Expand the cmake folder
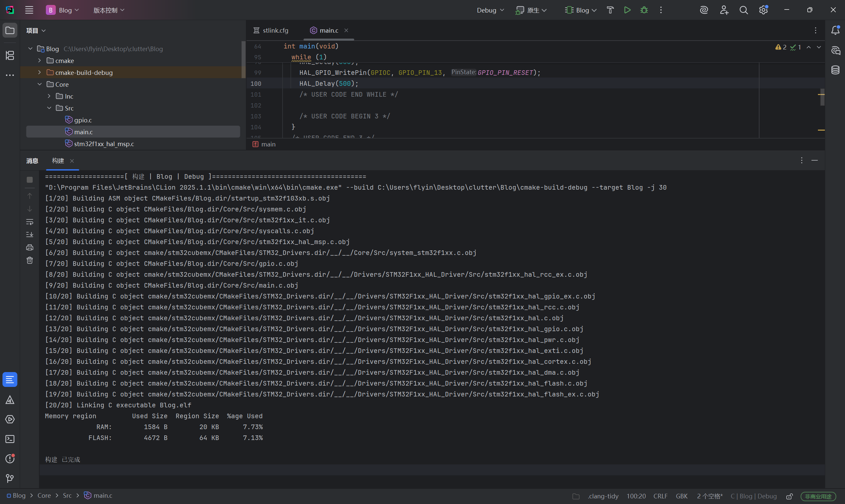Screen dimensions: 845x504 tap(39, 60)
